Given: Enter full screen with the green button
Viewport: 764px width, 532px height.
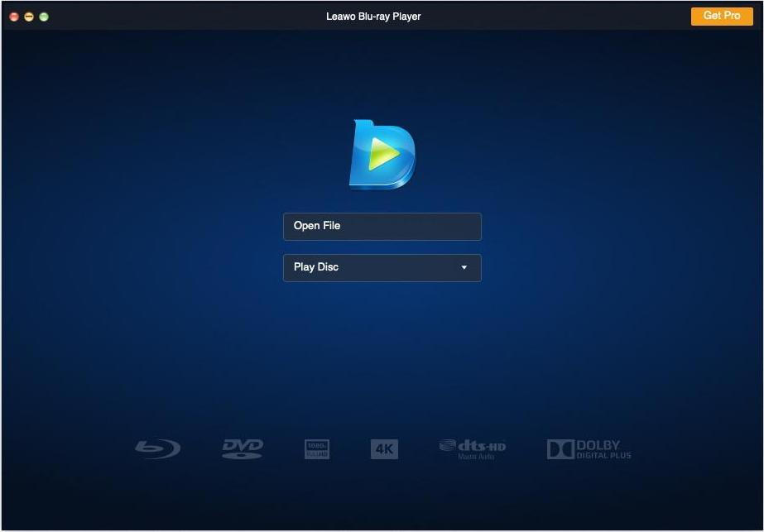Looking at the screenshot, I should point(42,16).
